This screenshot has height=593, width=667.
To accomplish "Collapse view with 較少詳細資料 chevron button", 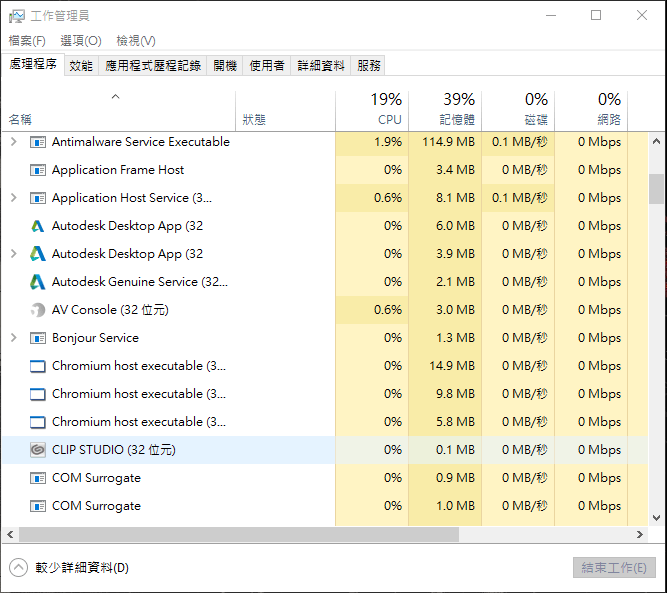I will coord(18,568).
